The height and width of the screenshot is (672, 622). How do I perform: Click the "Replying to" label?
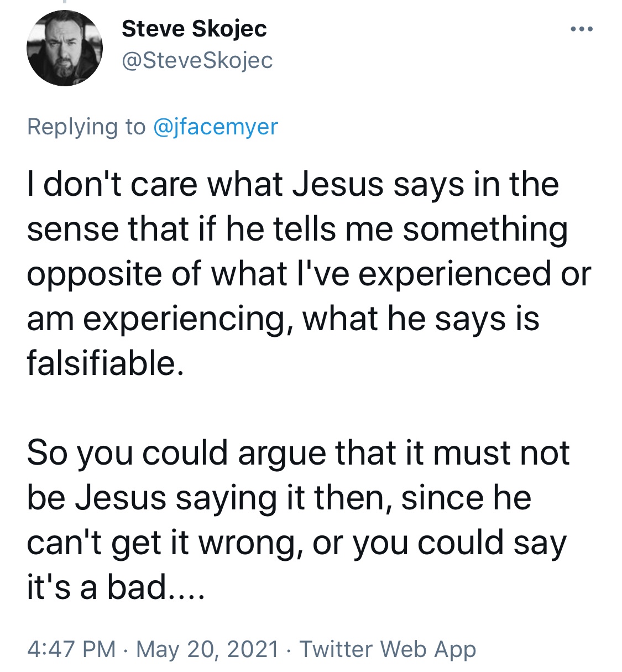(86, 127)
